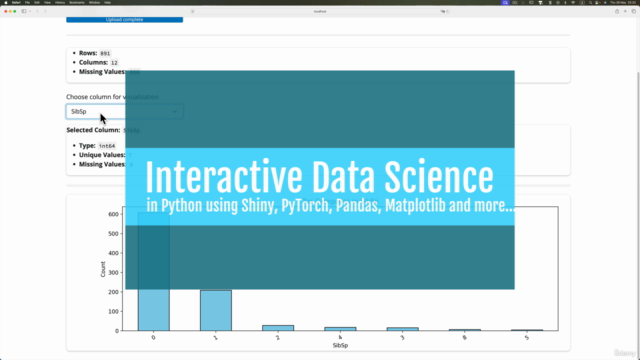The height and width of the screenshot is (360, 640).
Task: Add a new tab with plus icon
Action: coord(625,11)
